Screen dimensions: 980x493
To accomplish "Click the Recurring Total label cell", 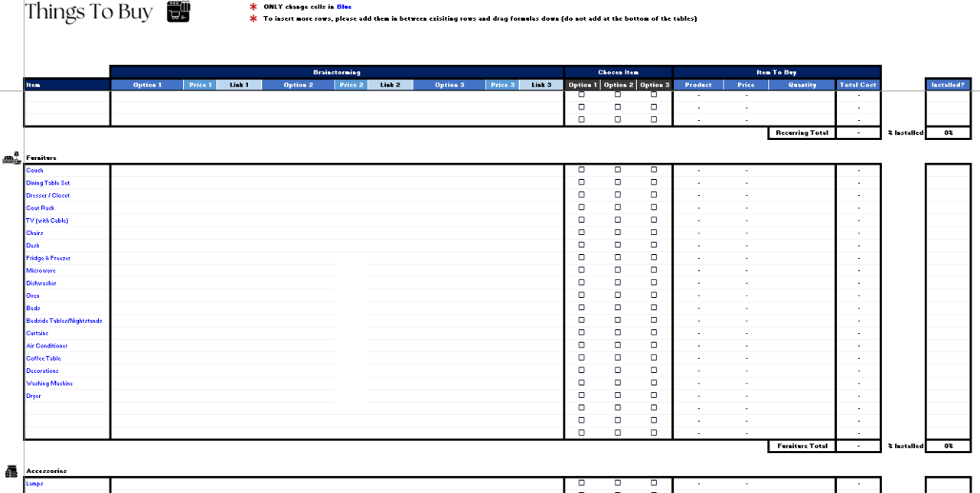I will (x=802, y=132).
